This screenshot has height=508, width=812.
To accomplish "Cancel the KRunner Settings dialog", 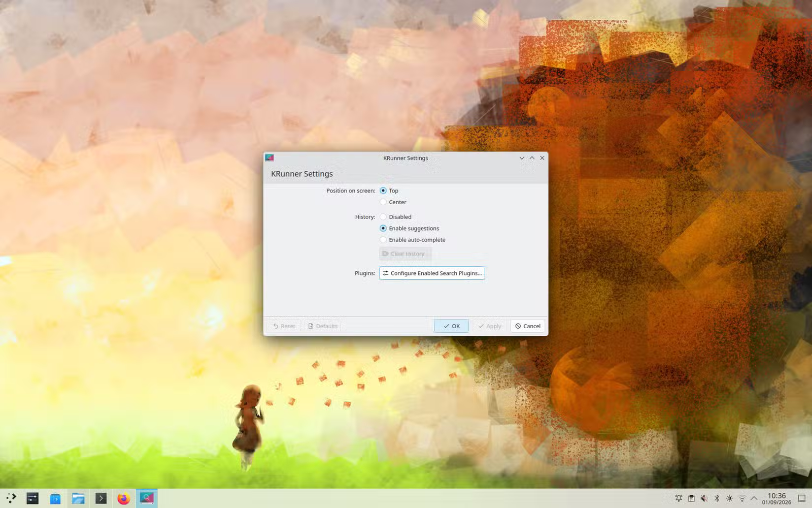I will tap(528, 326).
